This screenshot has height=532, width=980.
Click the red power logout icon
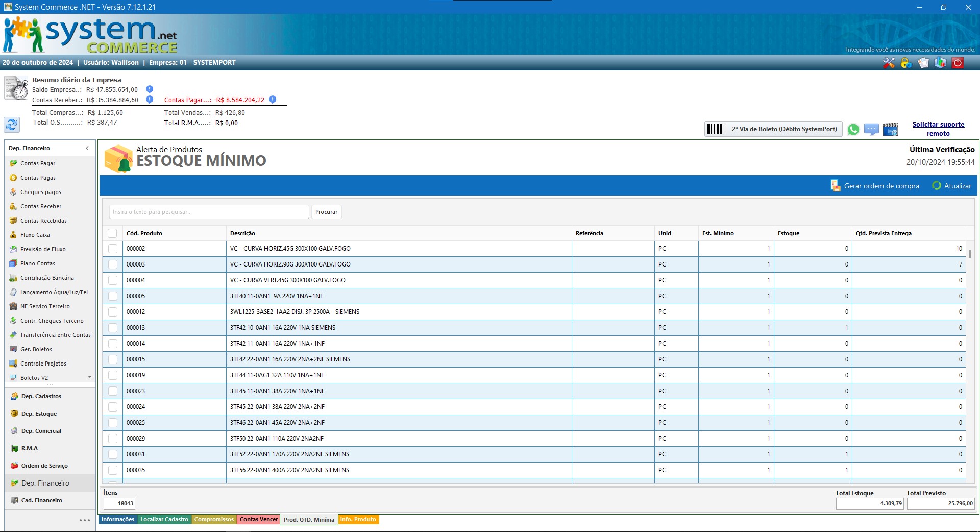958,63
